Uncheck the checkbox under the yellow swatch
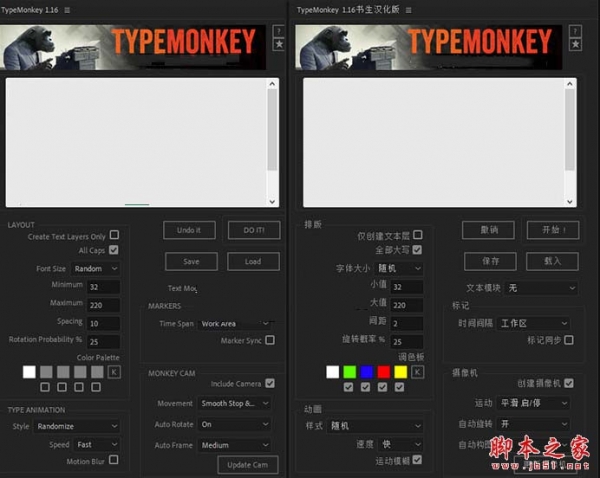The height and width of the screenshot is (478, 600). tap(399, 387)
